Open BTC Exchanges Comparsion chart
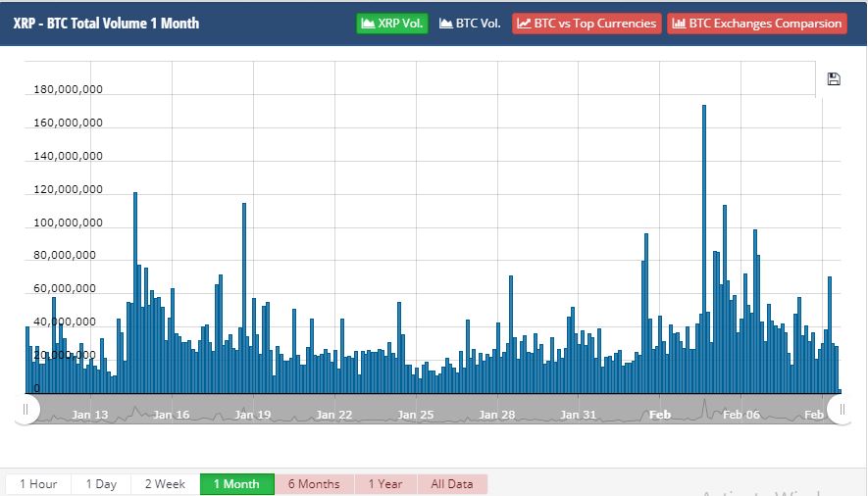 (756, 24)
